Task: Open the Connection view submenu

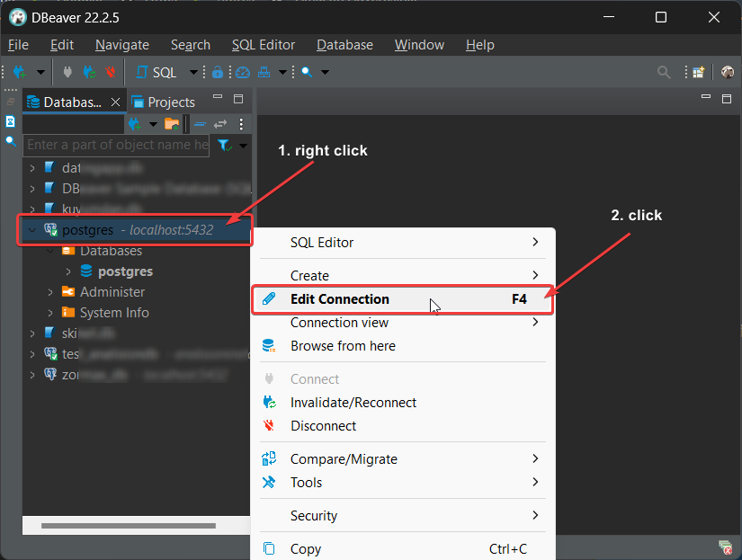Action: click(x=402, y=323)
